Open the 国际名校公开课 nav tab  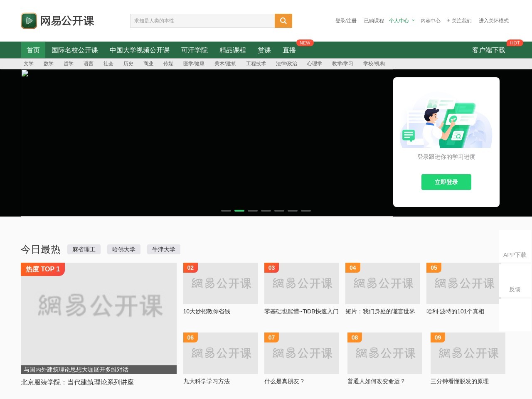[75, 50]
